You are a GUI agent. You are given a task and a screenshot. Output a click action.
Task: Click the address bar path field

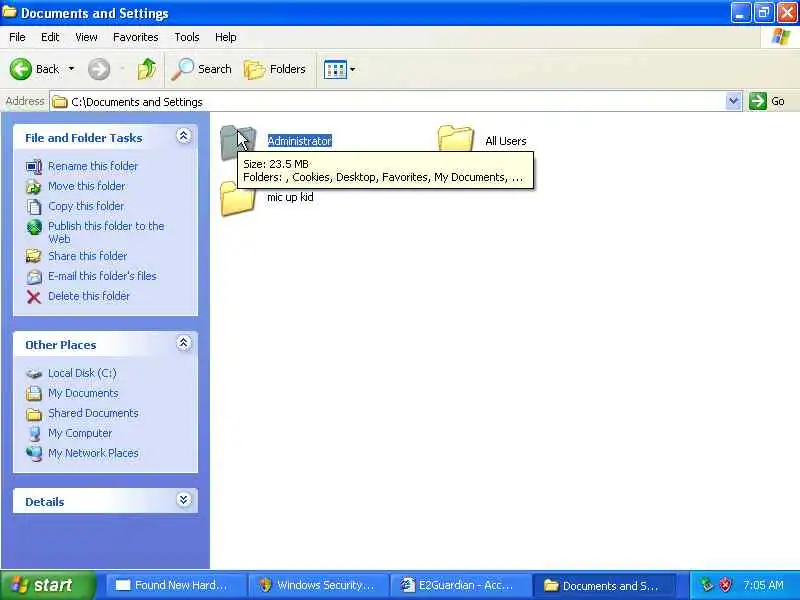tap(388, 102)
